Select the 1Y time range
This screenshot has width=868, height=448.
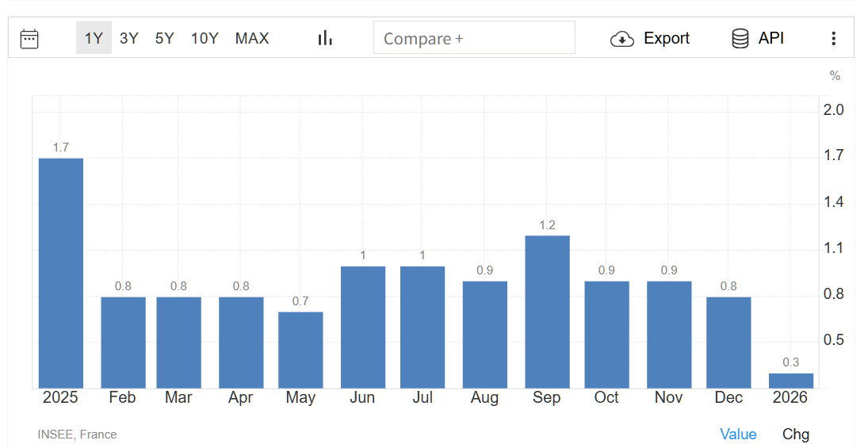pyautogui.click(x=94, y=38)
